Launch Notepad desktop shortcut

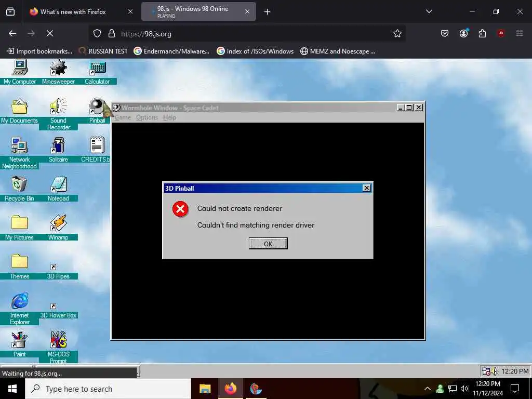tap(58, 189)
